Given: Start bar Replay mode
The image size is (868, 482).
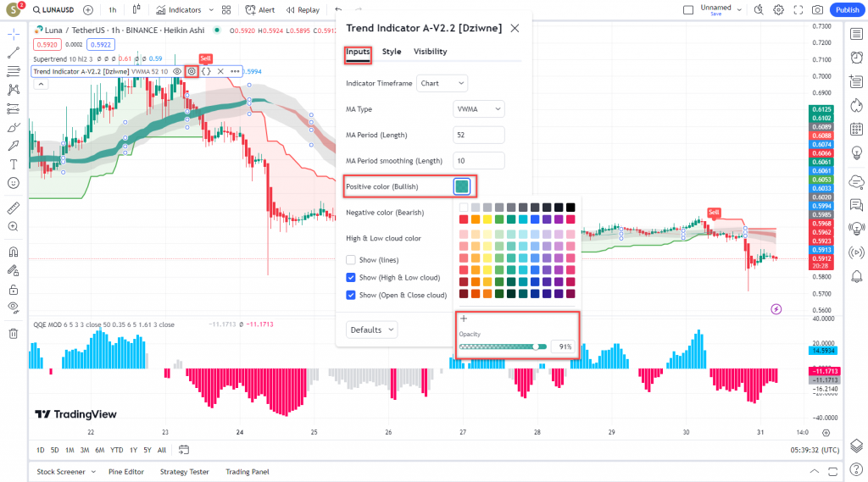Looking at the screenshot, I should (x=303, y=10).
